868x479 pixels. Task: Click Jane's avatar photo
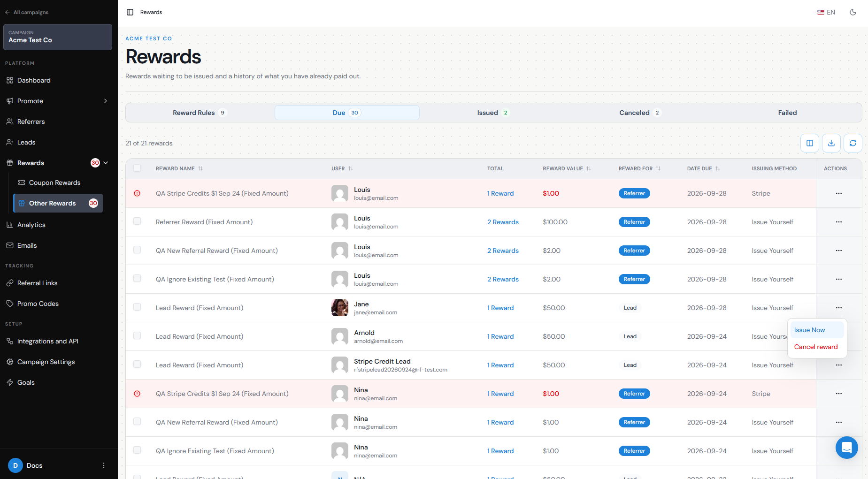(x=340, y=308)
